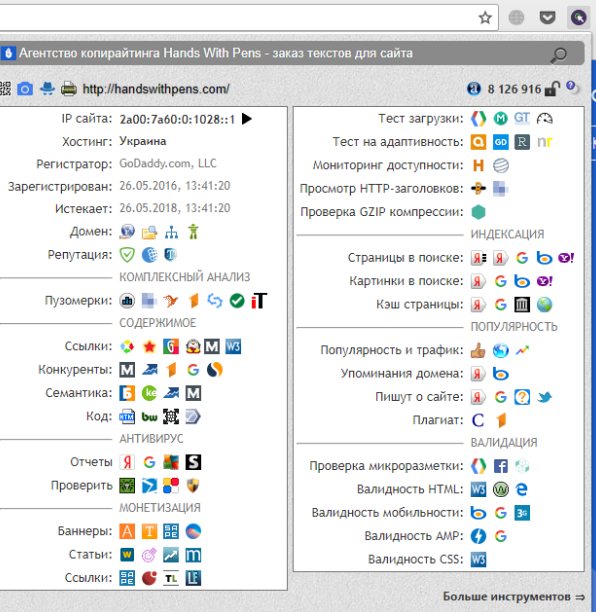Image resolution: width=596 pixels, height=612 pixels.
Task: Click the HTM file icon in Код row
Action: tap(127, 416)
